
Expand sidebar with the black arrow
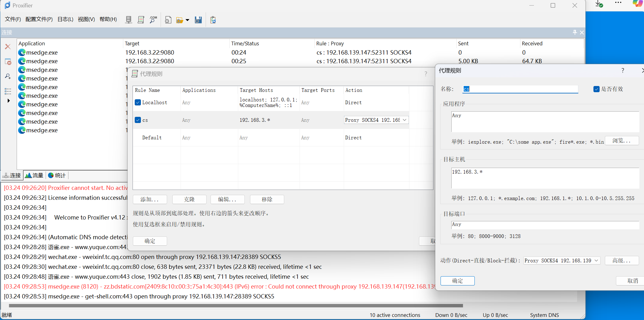9,101
